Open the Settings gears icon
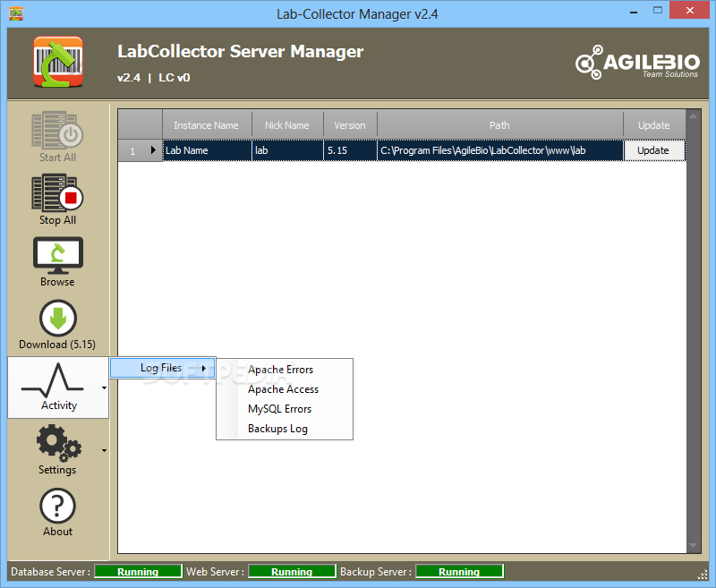The height and width of the screenshot is (588, 716). 59,443
